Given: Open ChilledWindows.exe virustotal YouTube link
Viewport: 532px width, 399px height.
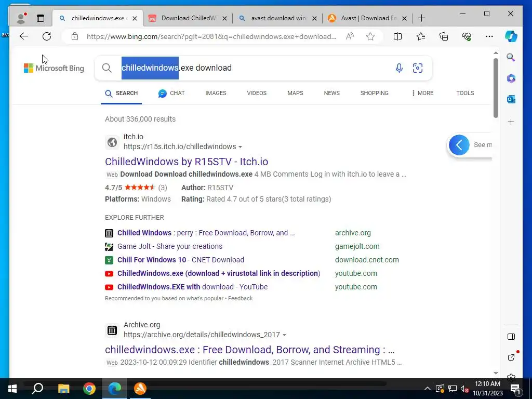Looking at the screenshot, I should click(x=219, y=273).
